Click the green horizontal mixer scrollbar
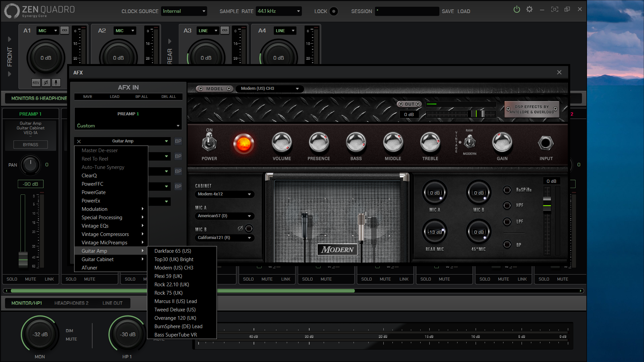 (x=182, y=291)
